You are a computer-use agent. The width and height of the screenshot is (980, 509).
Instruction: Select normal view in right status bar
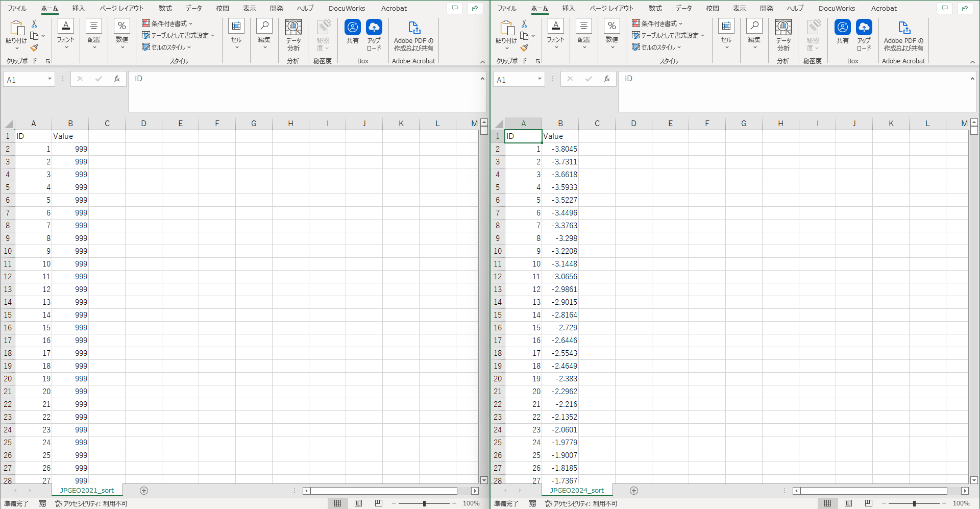click(x=827, y=503)
